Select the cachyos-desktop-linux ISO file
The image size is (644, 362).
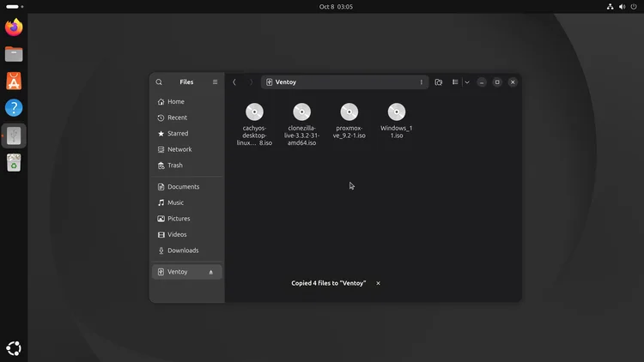tap(254, 124)
